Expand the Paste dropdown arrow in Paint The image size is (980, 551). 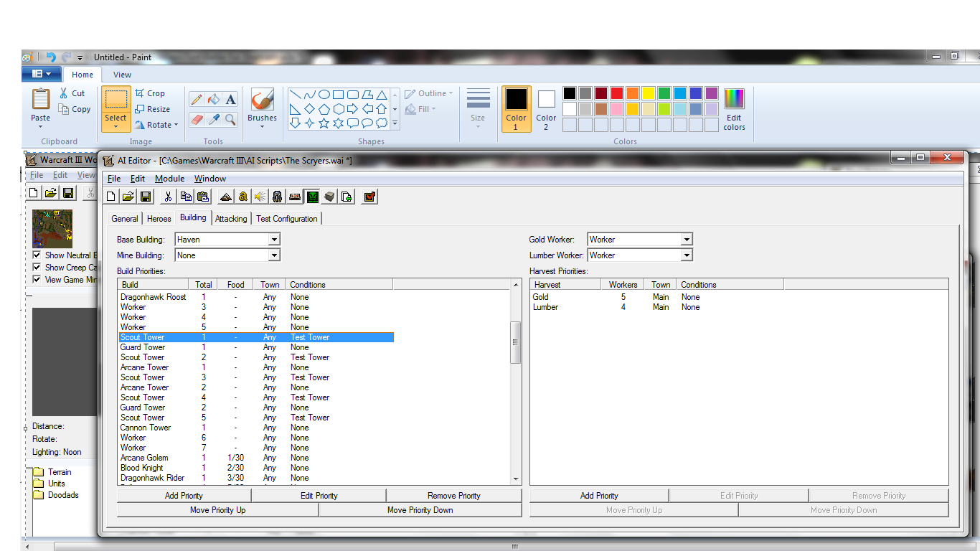[x=41, y=126]
